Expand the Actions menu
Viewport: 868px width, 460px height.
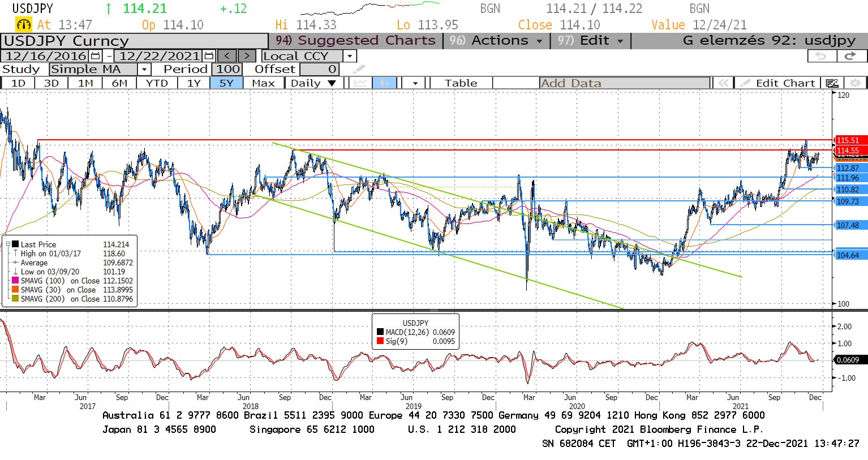coord(496,41)
